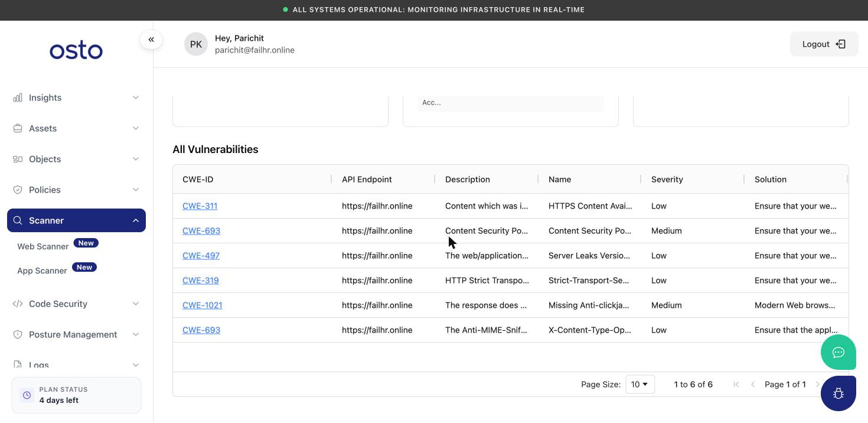Go to previous page pagination arrow
The image size is (868, 423).
[x=753, y=385]
